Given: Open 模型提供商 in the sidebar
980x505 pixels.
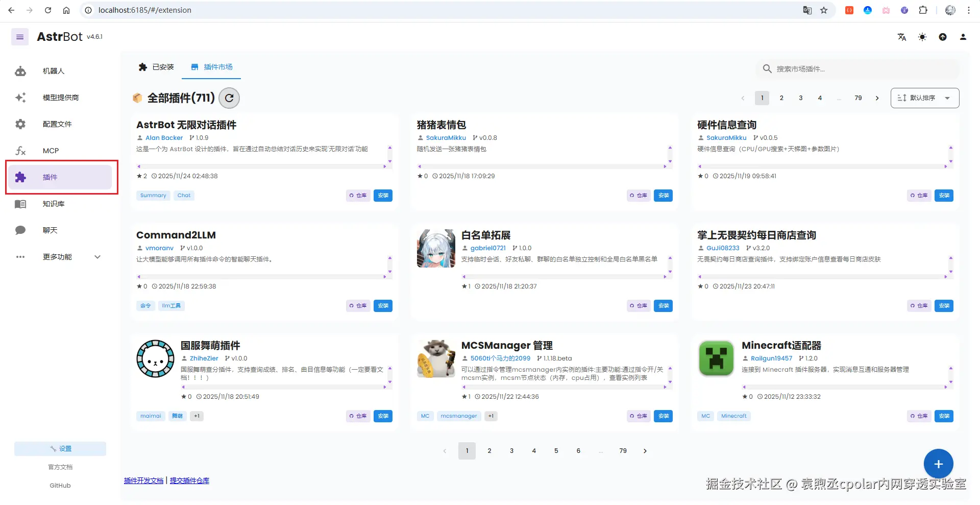Looking at the screenshot, I should pos(60,98).
